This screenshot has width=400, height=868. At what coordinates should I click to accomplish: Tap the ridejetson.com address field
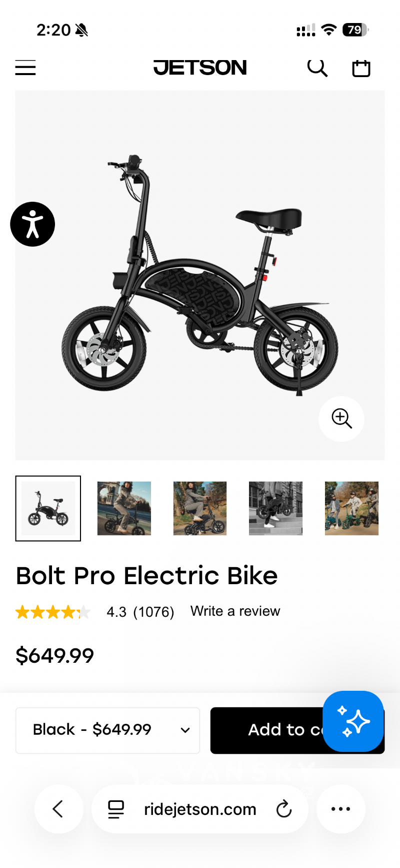[x=200, y=809]
